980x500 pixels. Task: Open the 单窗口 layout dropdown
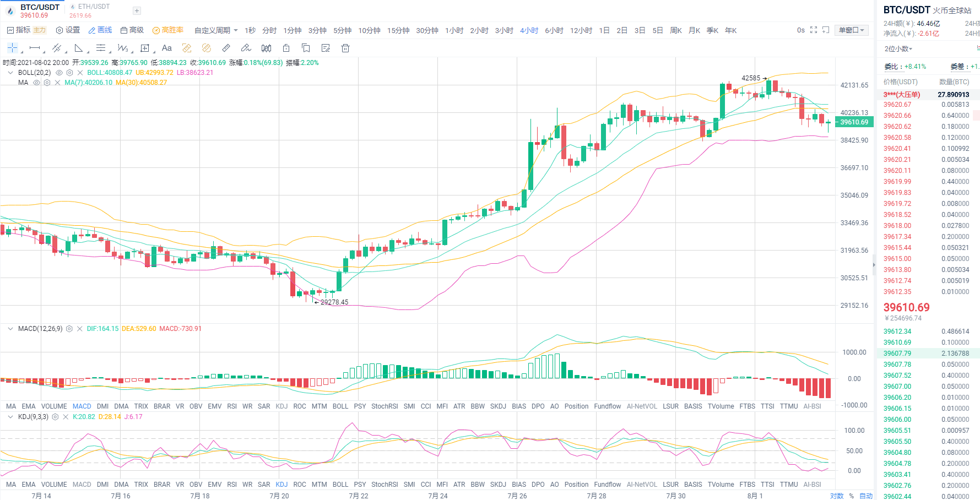[852, 30]
